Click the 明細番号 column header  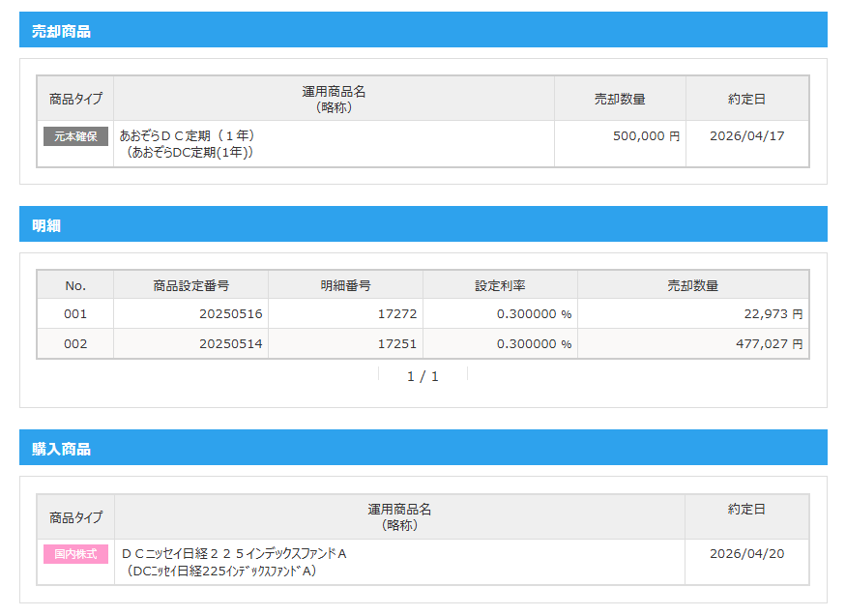345,285
